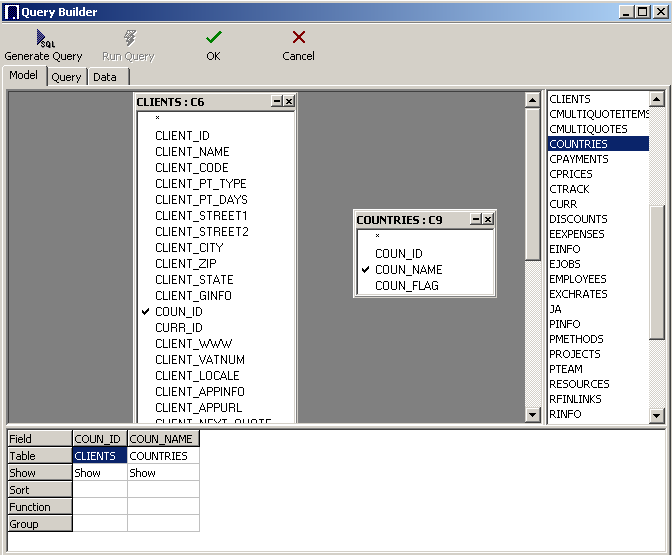Click the red Cancel X icon
This screenshot has width=672, height=555.
click(x=298, y=38)
